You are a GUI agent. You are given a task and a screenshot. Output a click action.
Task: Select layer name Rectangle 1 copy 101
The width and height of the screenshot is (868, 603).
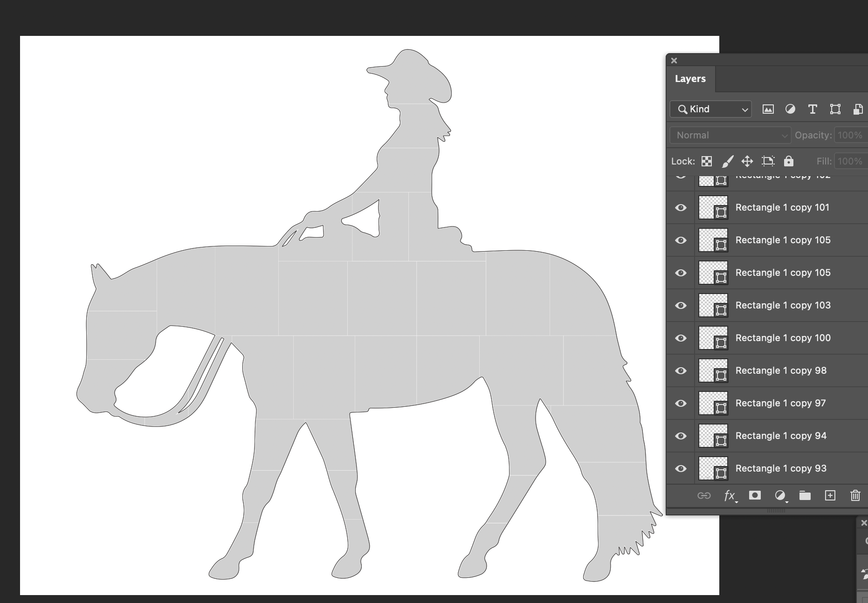tap(783, 207)
